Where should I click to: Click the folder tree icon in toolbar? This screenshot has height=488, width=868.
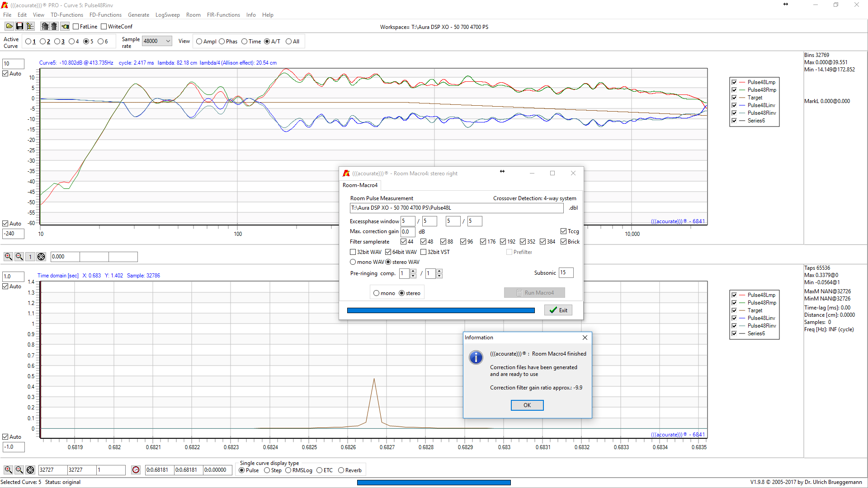point(30,27)
